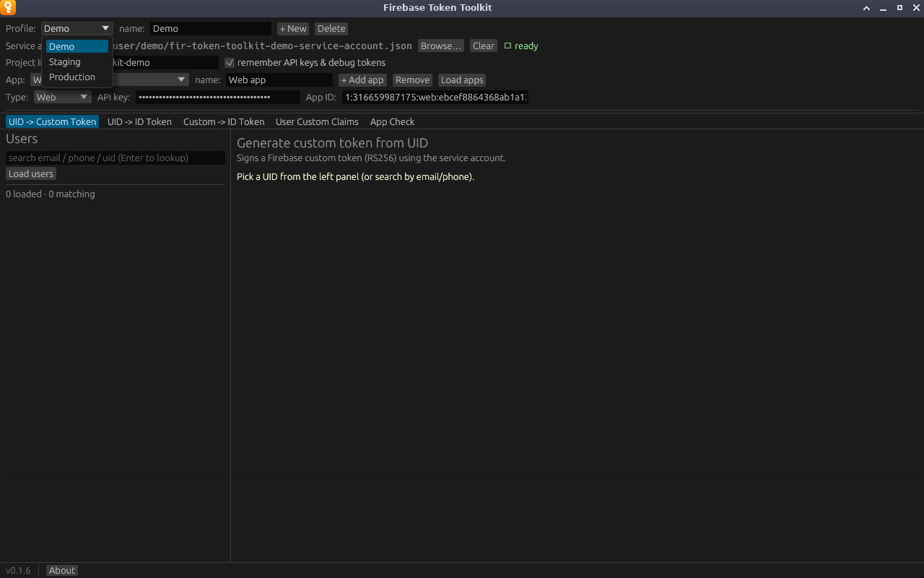
Task: Click the service account JSON path text
Action: point(263,46)
